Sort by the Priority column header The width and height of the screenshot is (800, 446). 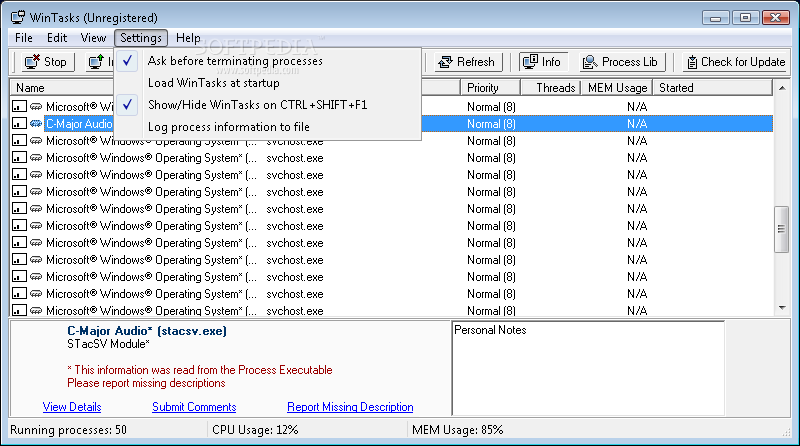pos(490,88)
